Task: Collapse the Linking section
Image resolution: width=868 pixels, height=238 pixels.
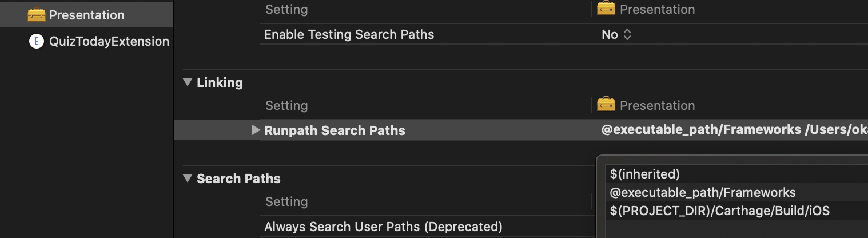Action: (x=187, y=82)
